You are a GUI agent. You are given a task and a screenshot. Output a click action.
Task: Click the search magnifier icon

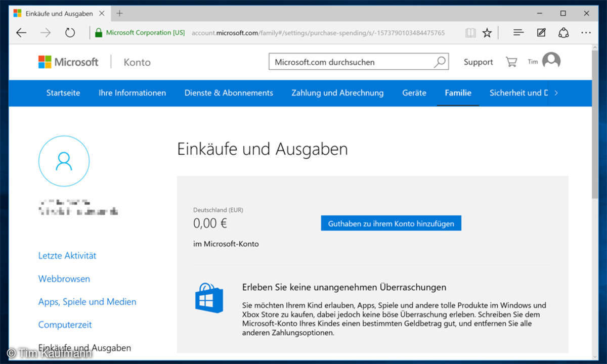tap(440, 62)
